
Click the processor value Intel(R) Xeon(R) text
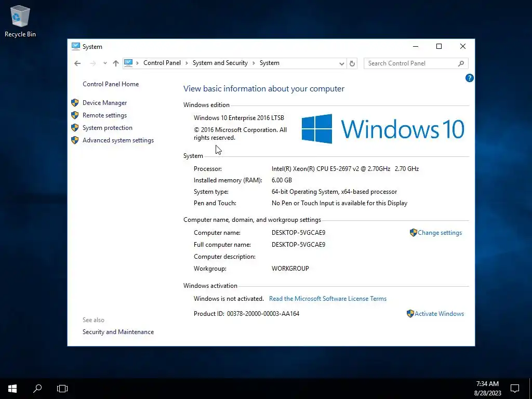pos(345,169)
